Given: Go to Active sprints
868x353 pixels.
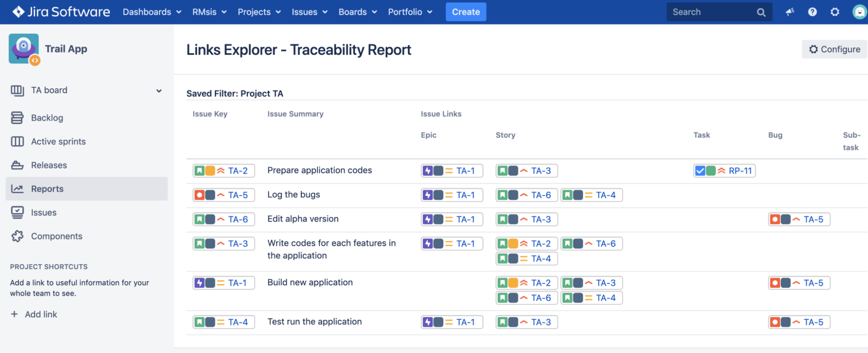Looking at the screenshot, I should [58, 142].
